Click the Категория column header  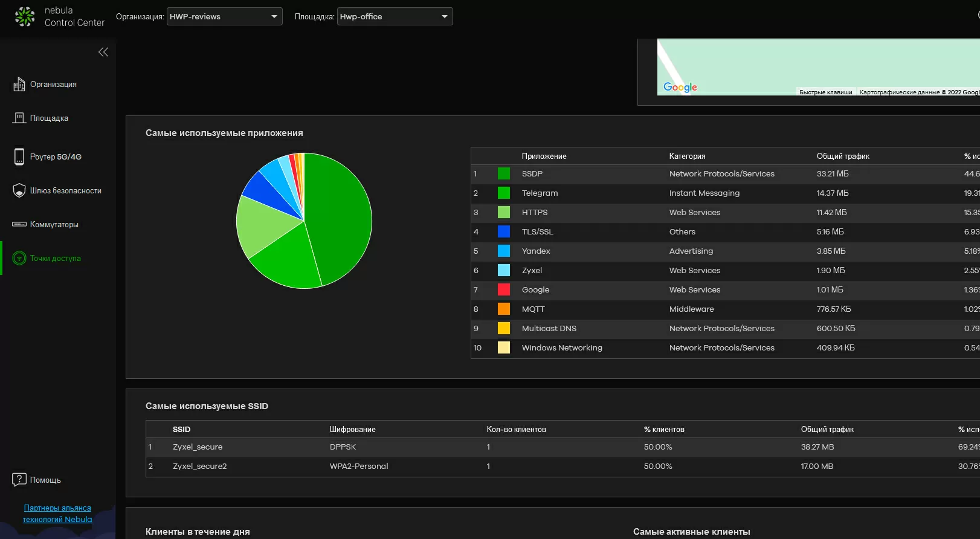coord(687,156)
